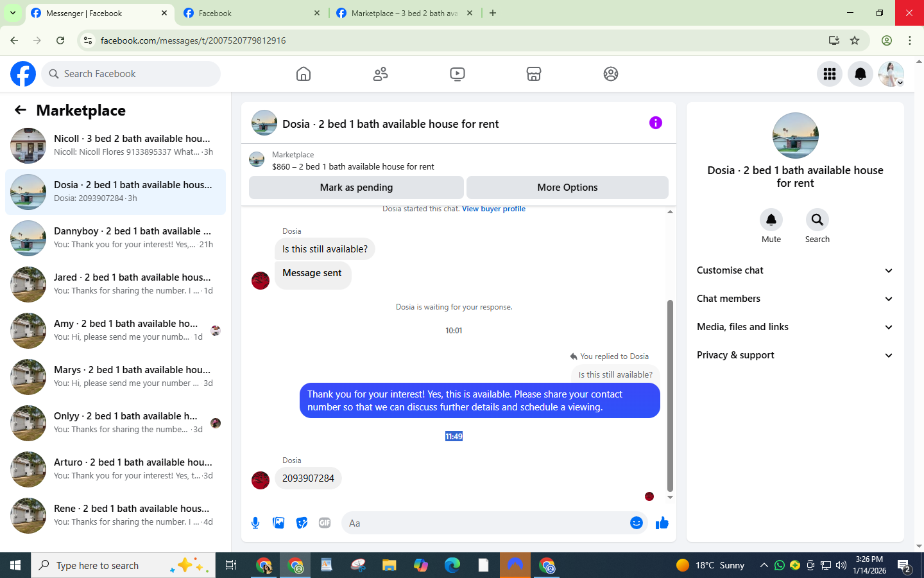Switch to the Facebook tab
The height and width of the screenshot is (578, 924).
[252, 13]
